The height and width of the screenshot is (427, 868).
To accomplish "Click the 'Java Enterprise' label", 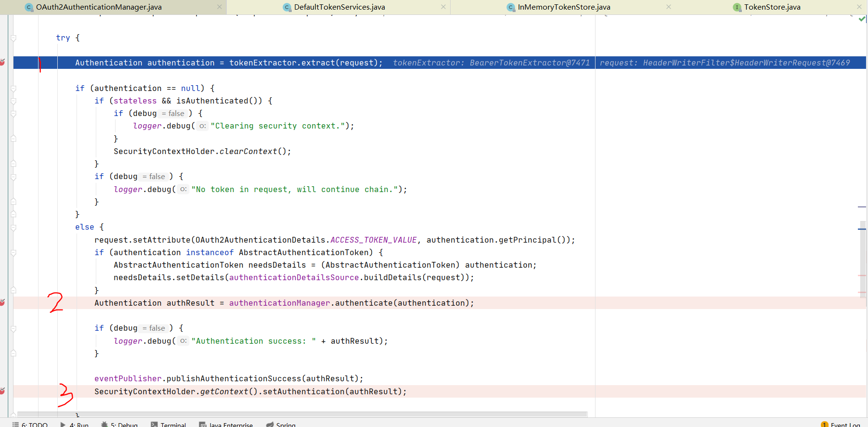I will pos(231,425).
